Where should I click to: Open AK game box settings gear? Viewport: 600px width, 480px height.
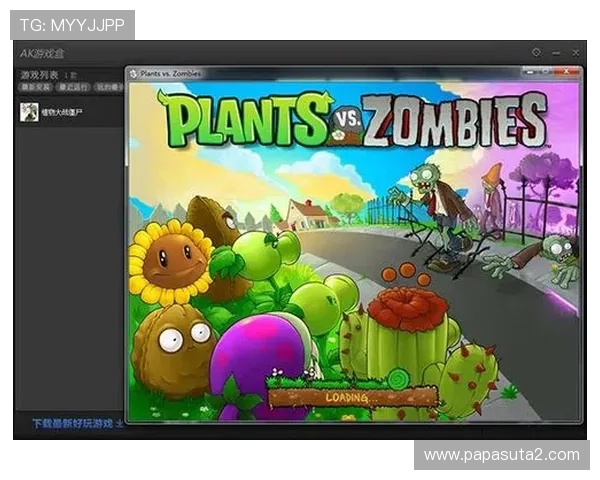(x=536, y=52)
